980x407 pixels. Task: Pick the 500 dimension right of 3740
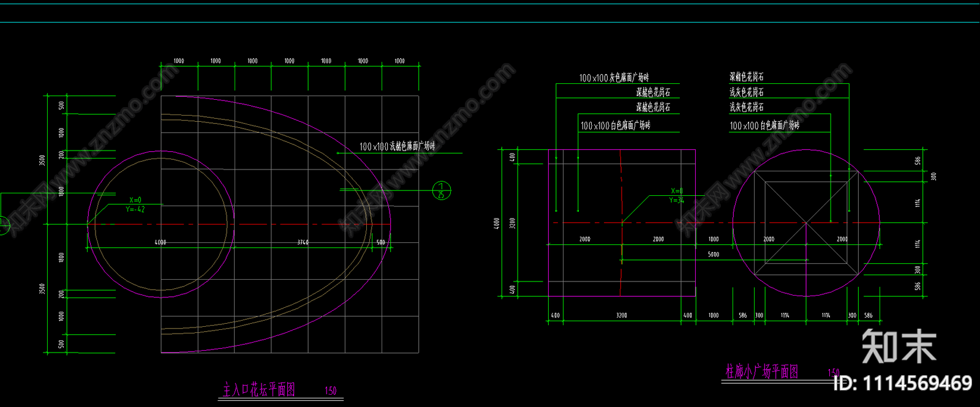tap(381, 242)
